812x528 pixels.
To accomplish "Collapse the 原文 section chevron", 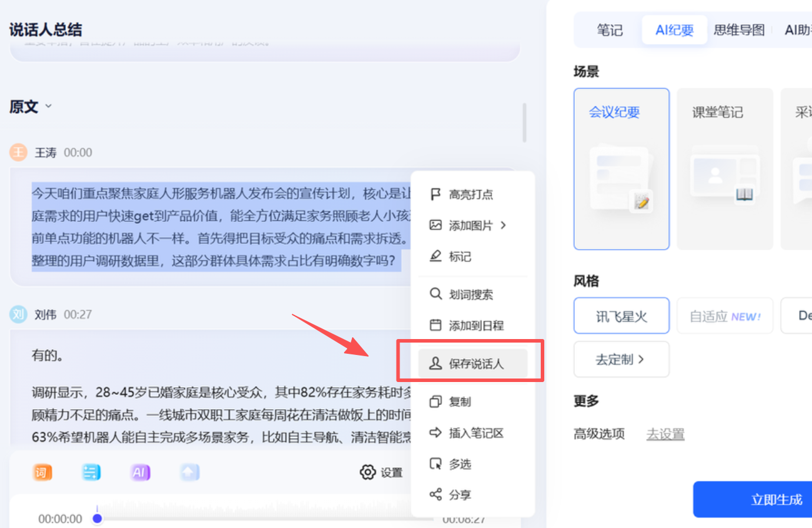I will click(x=49, y=107).
